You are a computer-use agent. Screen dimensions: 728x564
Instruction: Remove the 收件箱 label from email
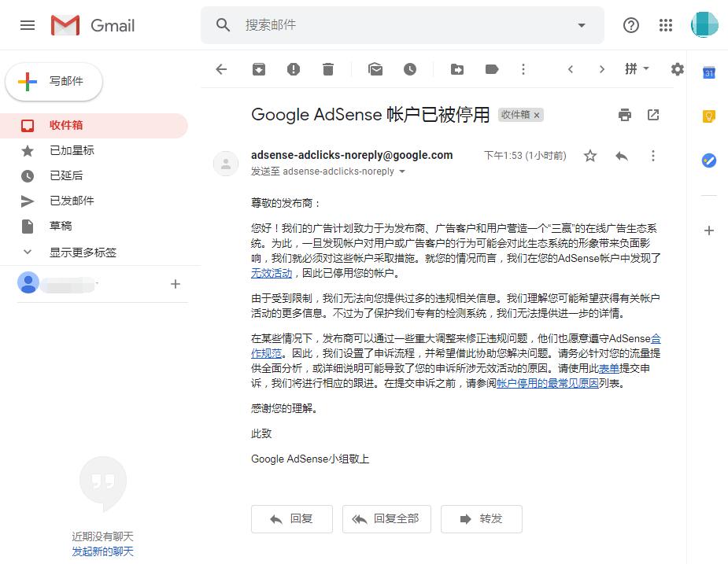(x=537, y=115)
